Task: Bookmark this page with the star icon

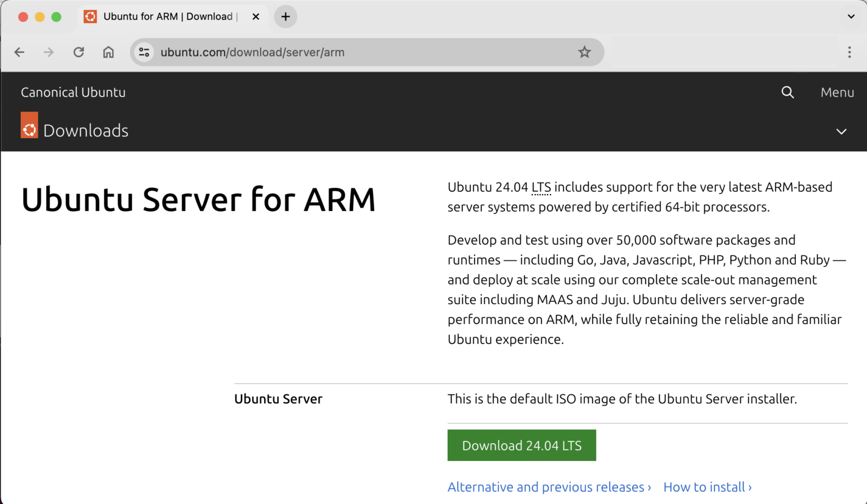Action: [x=584, y=52]
